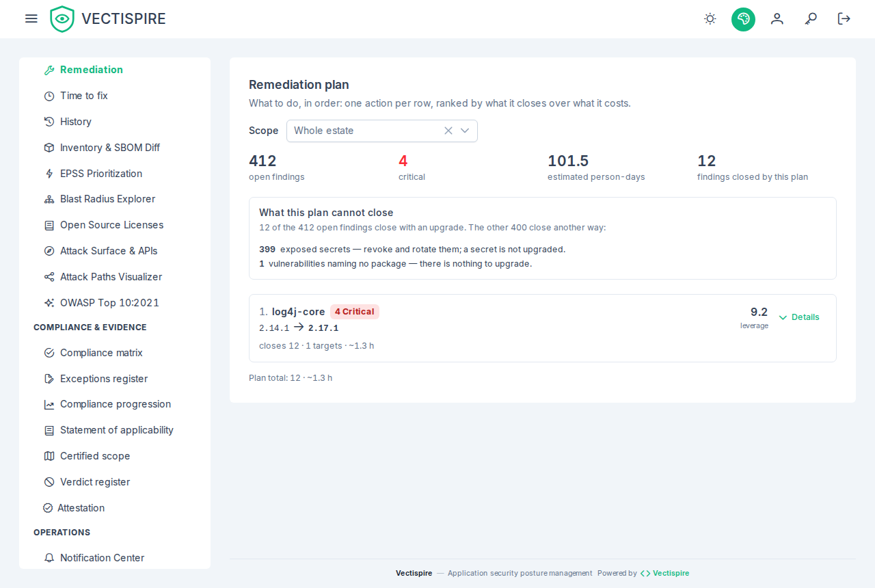Click the History rewind icon
The width and height of the screenshot is (875, 588).
49,122
